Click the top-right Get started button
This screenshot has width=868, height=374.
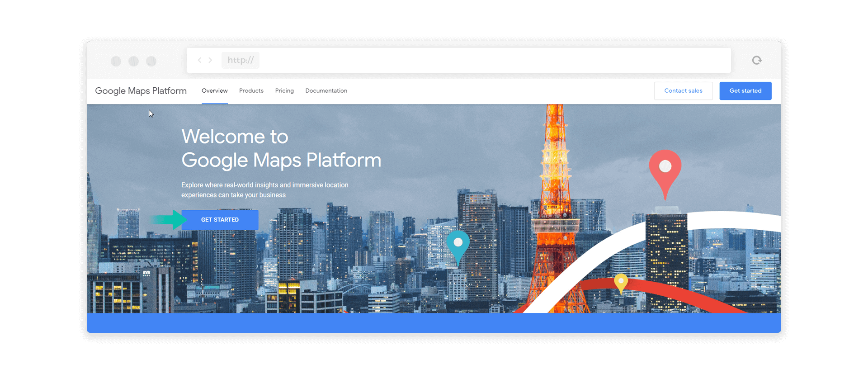pos(745,91)
